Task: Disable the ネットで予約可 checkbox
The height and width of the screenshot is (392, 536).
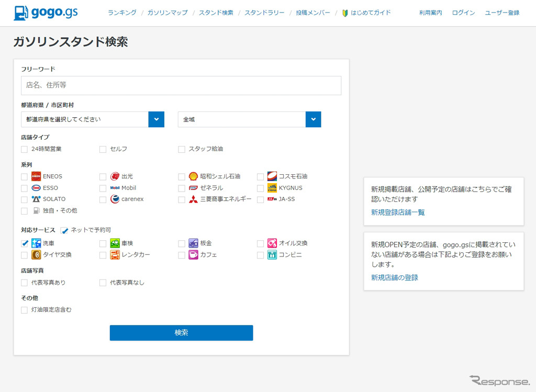Action: point(64,230)
